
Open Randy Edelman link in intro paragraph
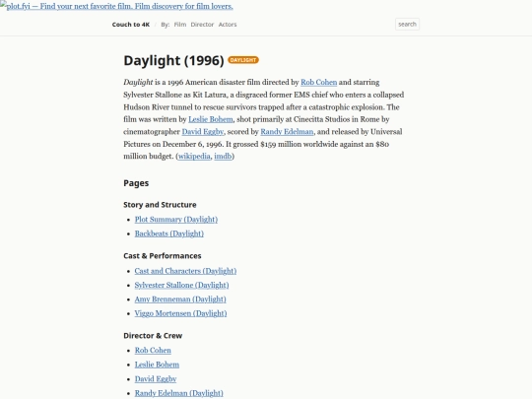coord(287,132)
